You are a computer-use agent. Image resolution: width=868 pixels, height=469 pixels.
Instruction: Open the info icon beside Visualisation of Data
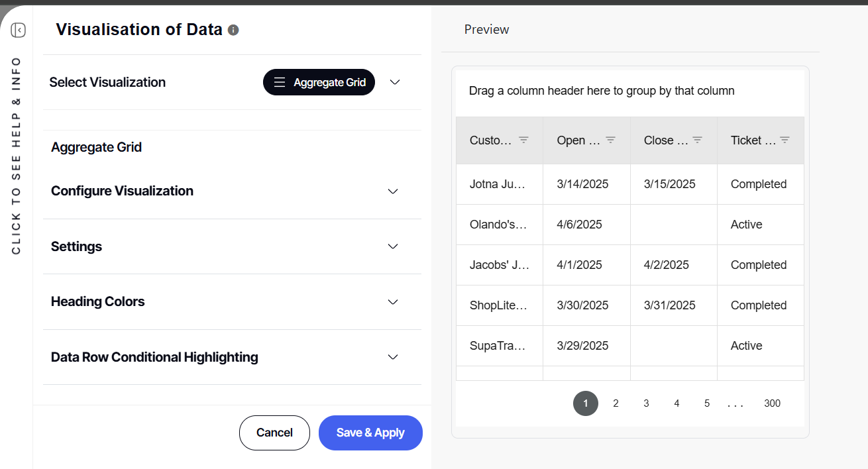pyautogui.click(x=233, y=30)
